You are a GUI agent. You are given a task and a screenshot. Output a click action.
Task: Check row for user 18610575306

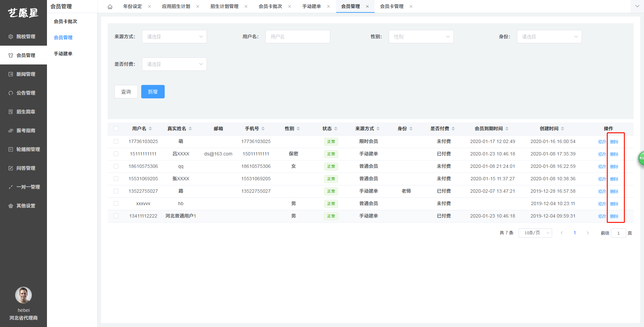116,166
